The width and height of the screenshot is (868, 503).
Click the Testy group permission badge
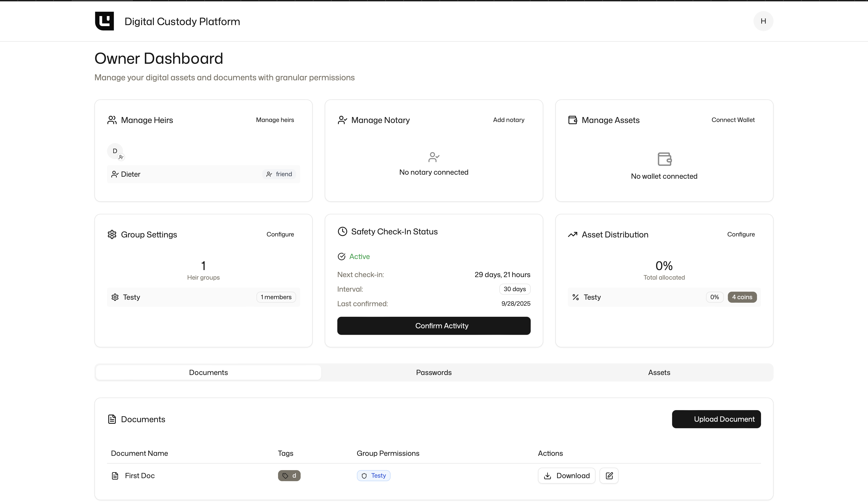[373, 476]
